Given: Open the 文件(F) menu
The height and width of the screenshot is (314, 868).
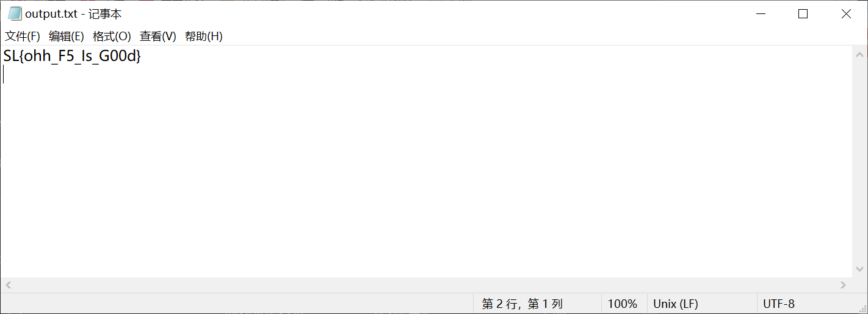Looking at the screenshot, I should [23, 37].
